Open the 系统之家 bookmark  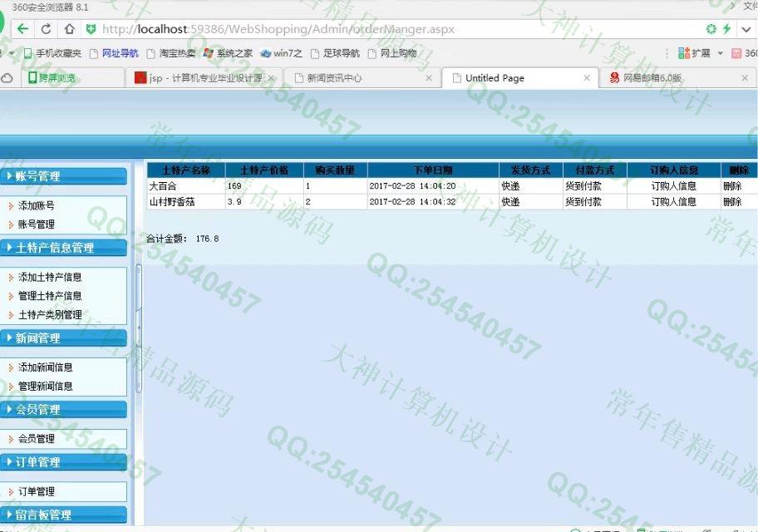tap(229, 53)
